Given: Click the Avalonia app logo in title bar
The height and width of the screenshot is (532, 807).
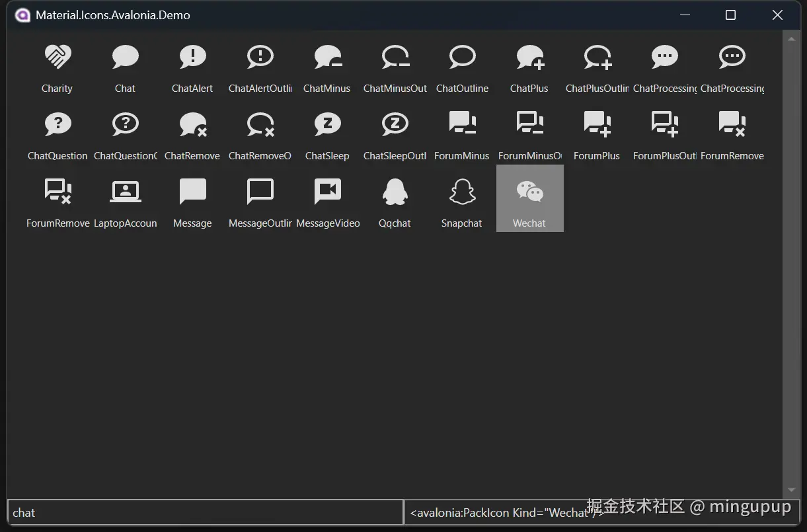Looking at the screenshot, I should point(22,15).
